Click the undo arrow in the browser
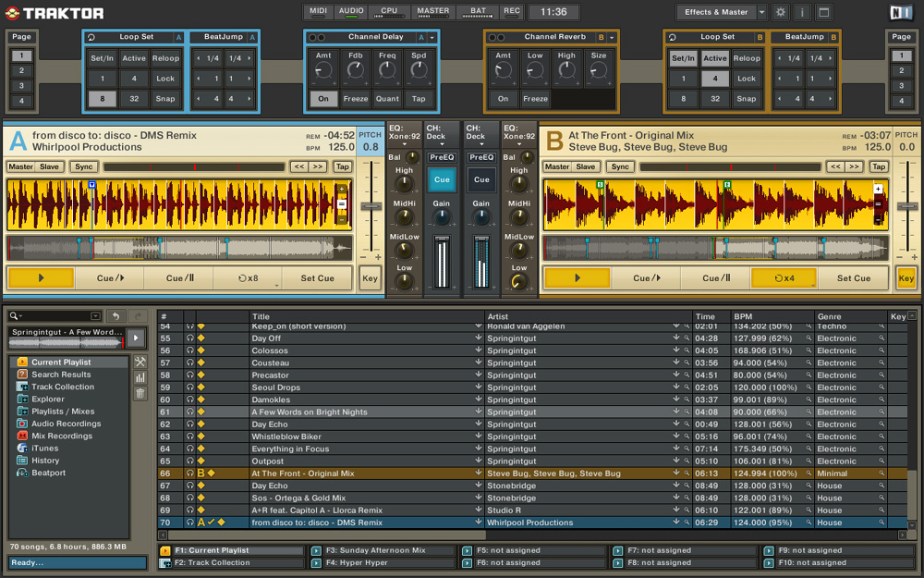The width and height of the screenshot is (924, 578). [115, 316]
